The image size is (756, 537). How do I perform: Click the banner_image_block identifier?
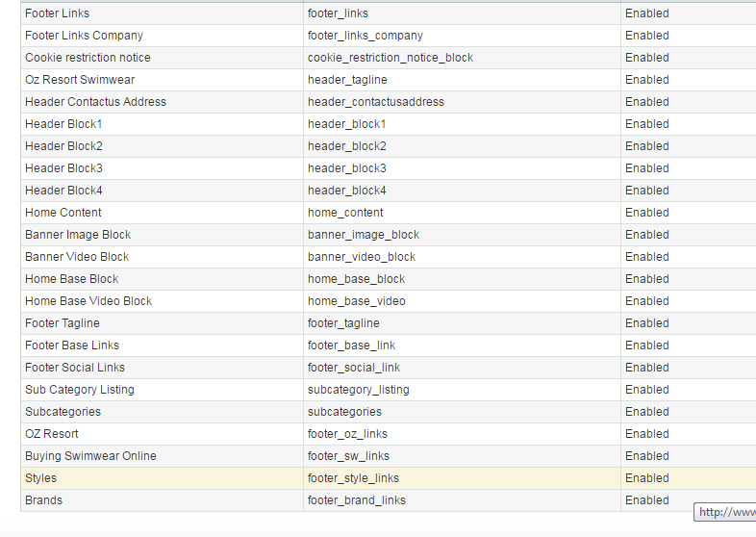click(x=364, y=235)
